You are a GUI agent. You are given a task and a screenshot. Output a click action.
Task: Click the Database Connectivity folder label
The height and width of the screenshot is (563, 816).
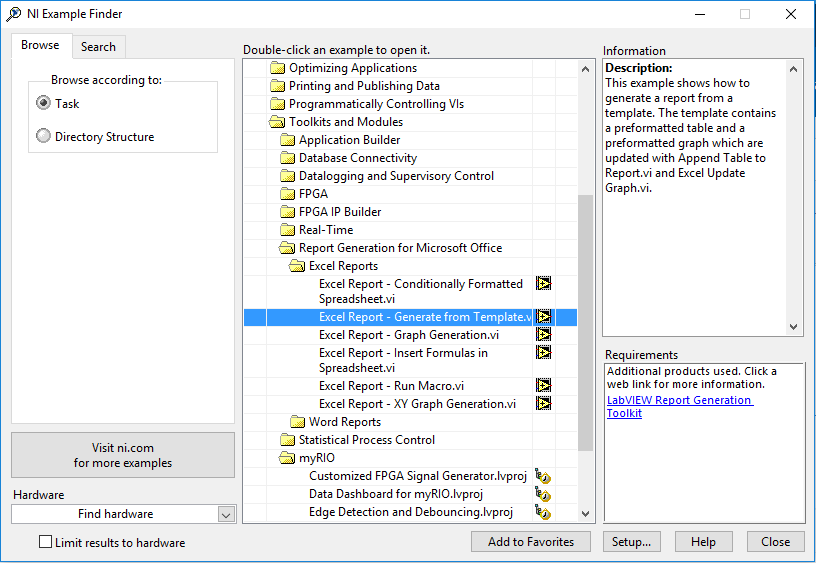click(358, 158)
